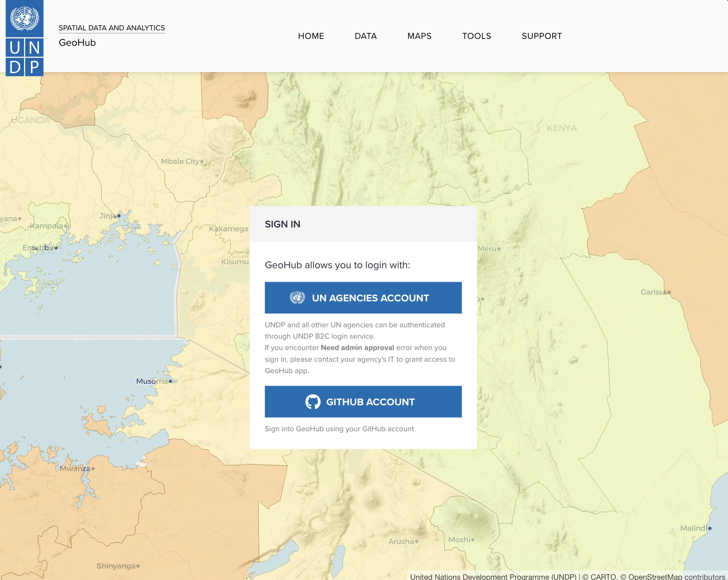The height and width of the screenshot is (580, 728).
Task: Click the Mbale City marker on map
Action: (202, 161)
